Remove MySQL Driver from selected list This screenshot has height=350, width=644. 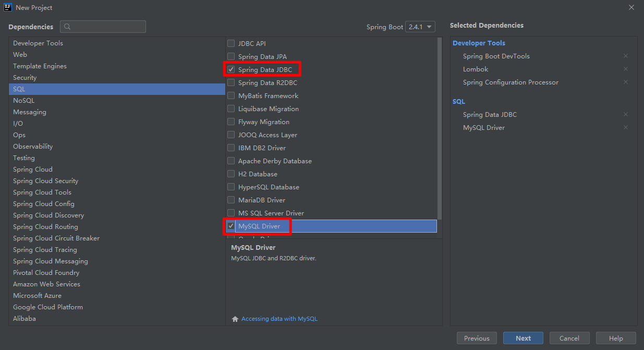[626, 127]
